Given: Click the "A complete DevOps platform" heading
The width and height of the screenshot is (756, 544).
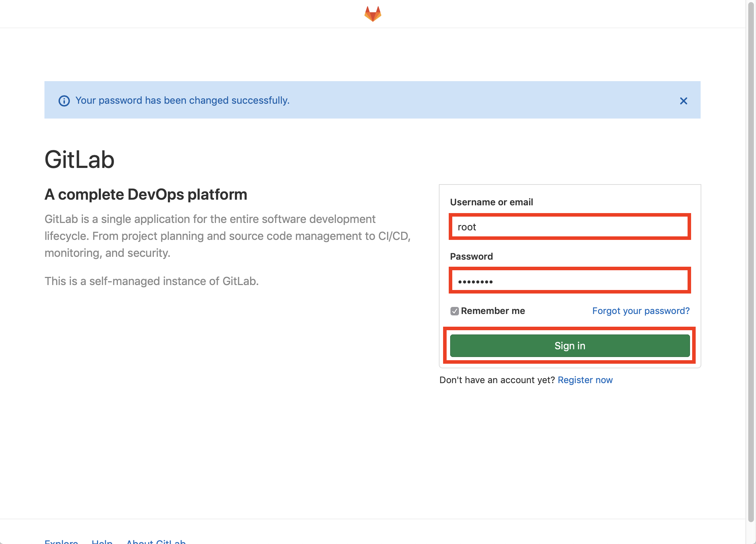Looking at the screenshot, I should pyautogui.click(x=146, y=195).
